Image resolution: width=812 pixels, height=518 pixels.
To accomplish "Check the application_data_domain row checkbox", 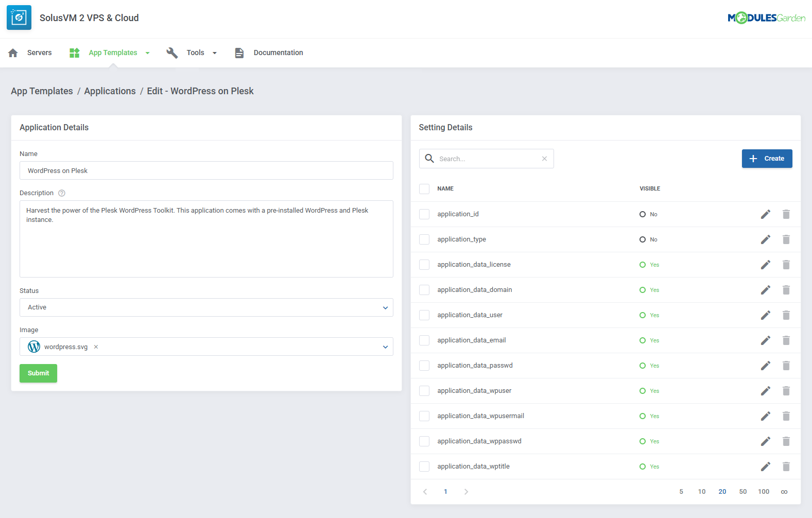I will point(424,290).
